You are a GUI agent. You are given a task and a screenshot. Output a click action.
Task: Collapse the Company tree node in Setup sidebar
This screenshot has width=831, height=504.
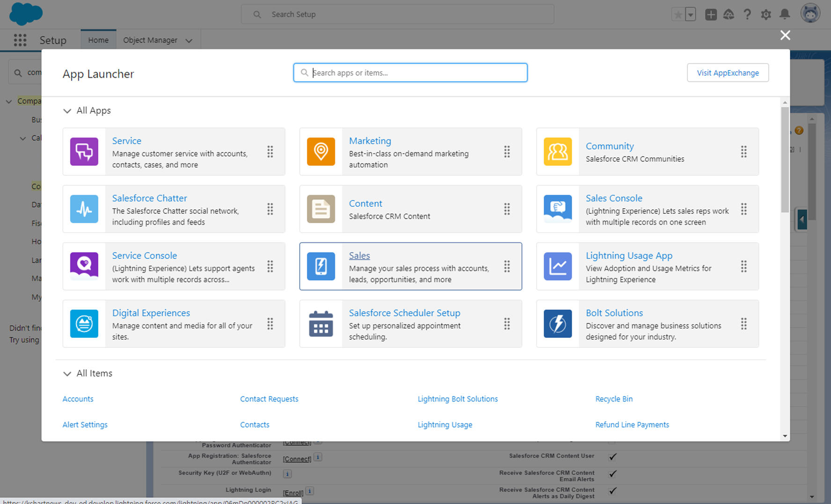9,101
